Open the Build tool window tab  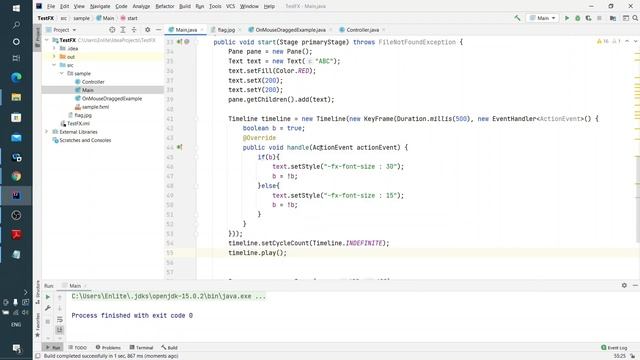tap(169, 348)
